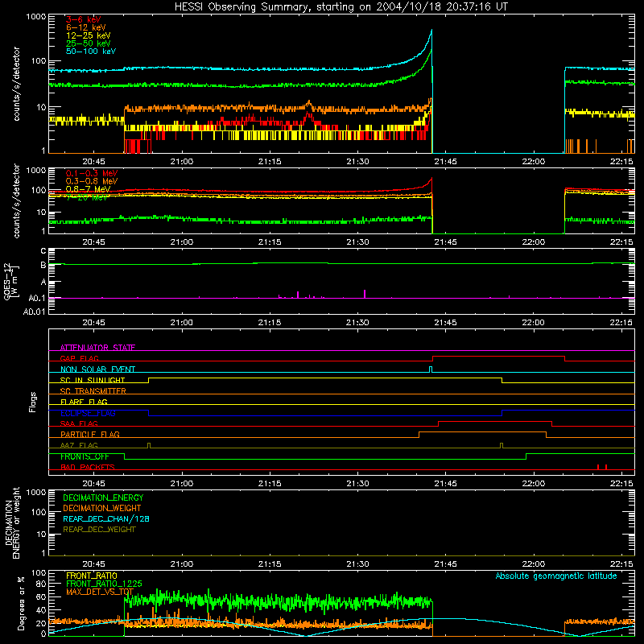Select the FRONTS_OFF flag label
This screenshot has width=644, height=644.
[x=85, y=456]
